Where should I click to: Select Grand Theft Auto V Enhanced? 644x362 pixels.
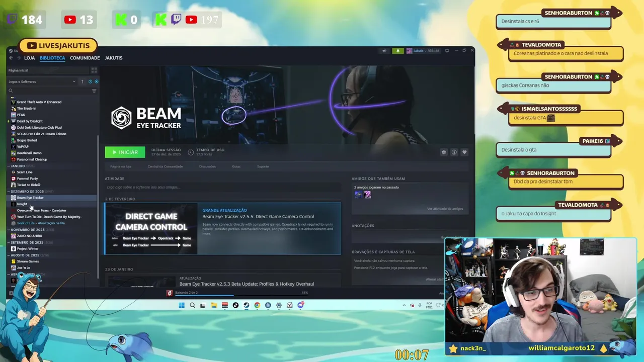pos(36,102)
